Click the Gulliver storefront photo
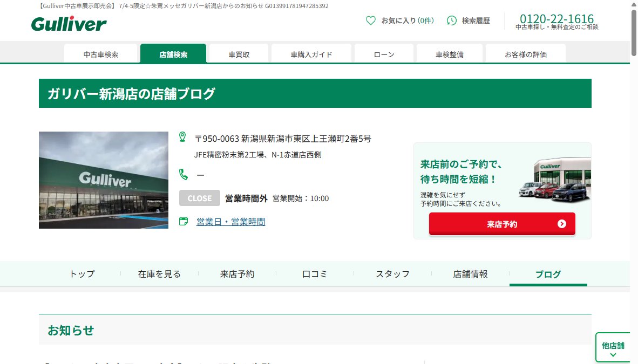Image resolution: width=638 pixels, height=364 pixels. point(104,180)
